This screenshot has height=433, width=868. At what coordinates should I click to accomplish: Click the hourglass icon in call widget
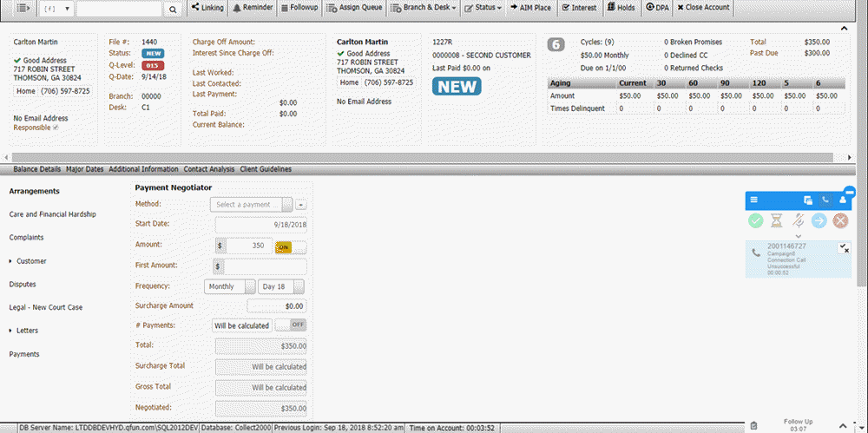click(x=777, y=220)
